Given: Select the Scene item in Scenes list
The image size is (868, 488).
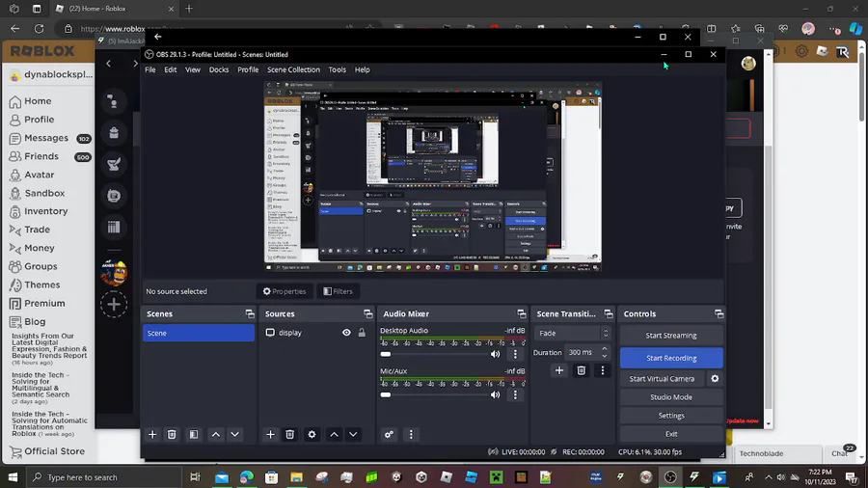Looking at the screenshot, I should [199, 333].
